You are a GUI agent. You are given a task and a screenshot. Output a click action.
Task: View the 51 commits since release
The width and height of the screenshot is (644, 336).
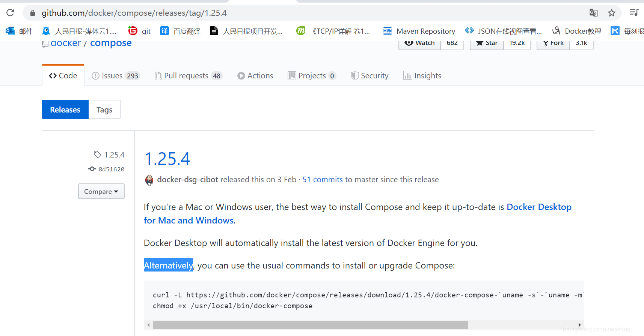(x=323, y=180)
